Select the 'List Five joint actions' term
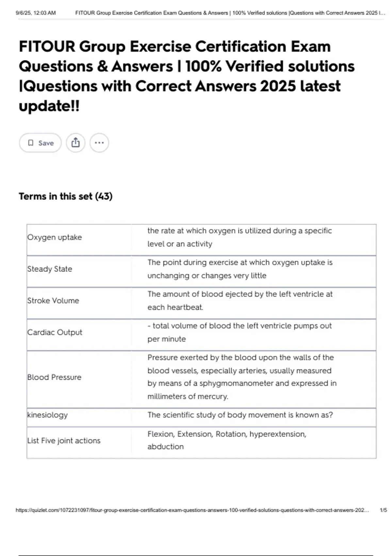392x556 pixels. tap(64, 441)
